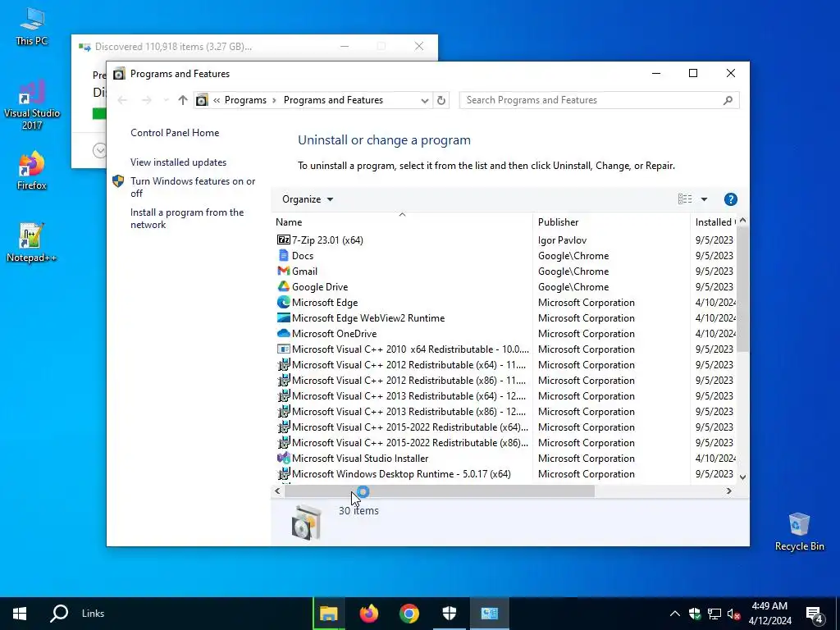Open Google Chrome from taskbar
Screen dimensions: 840x630
[409, 614]
